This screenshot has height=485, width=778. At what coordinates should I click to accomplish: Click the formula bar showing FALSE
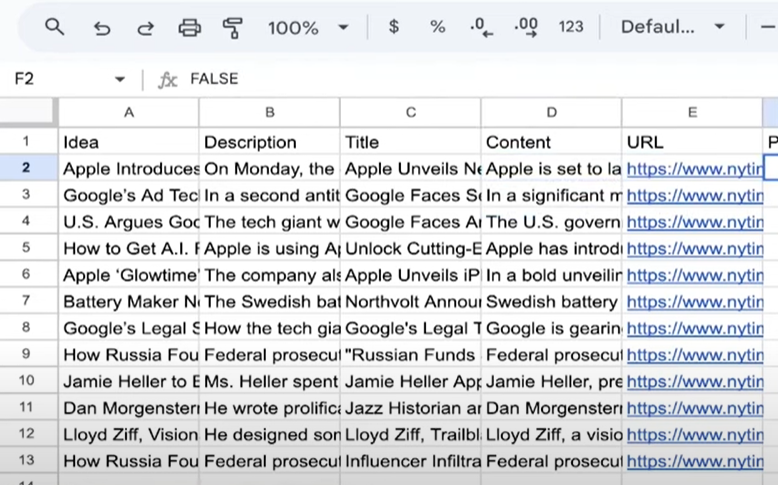coord(450,79)
